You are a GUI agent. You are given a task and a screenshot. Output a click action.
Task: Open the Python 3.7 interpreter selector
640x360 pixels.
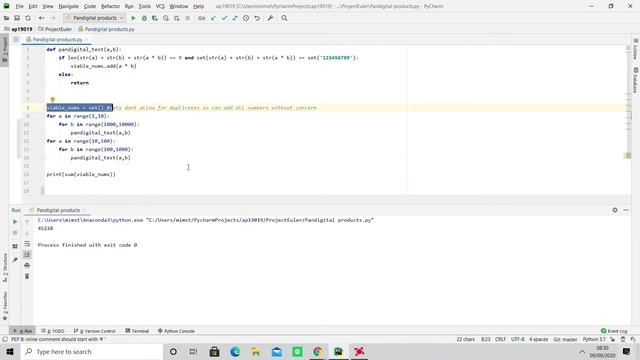594,339
